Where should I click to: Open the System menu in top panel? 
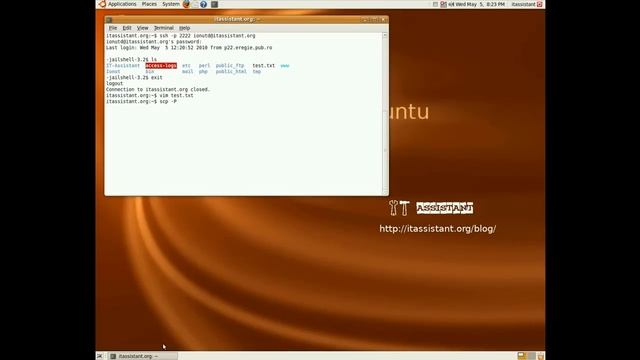pyautogui.click(x=171, y=4)
